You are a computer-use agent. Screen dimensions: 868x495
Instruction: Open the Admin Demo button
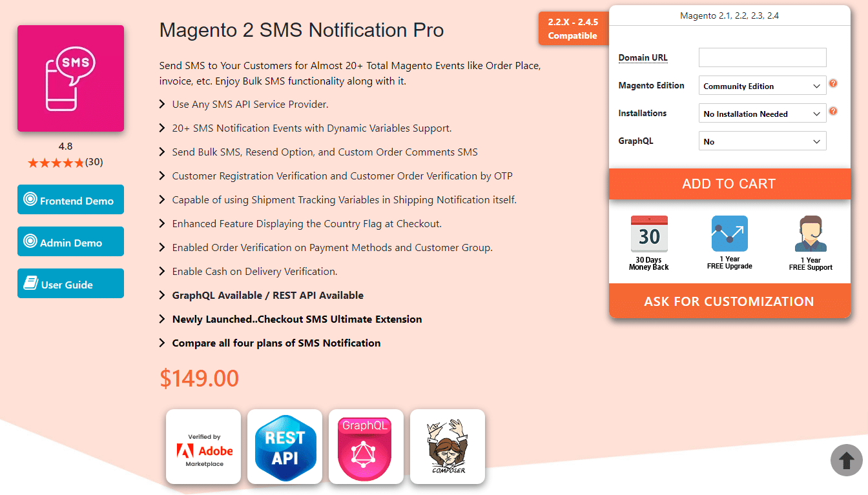coord(70,242)
